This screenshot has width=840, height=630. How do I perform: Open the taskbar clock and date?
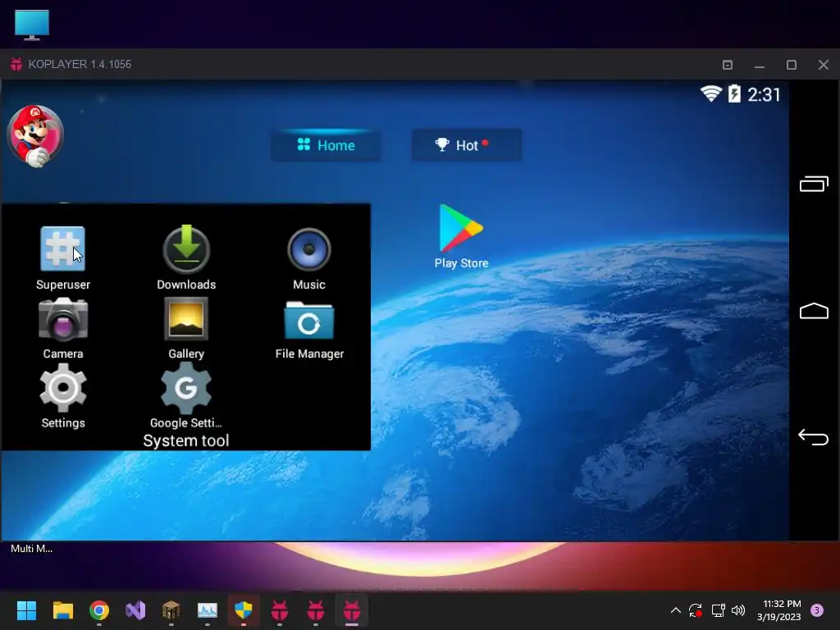pos(779,610)
